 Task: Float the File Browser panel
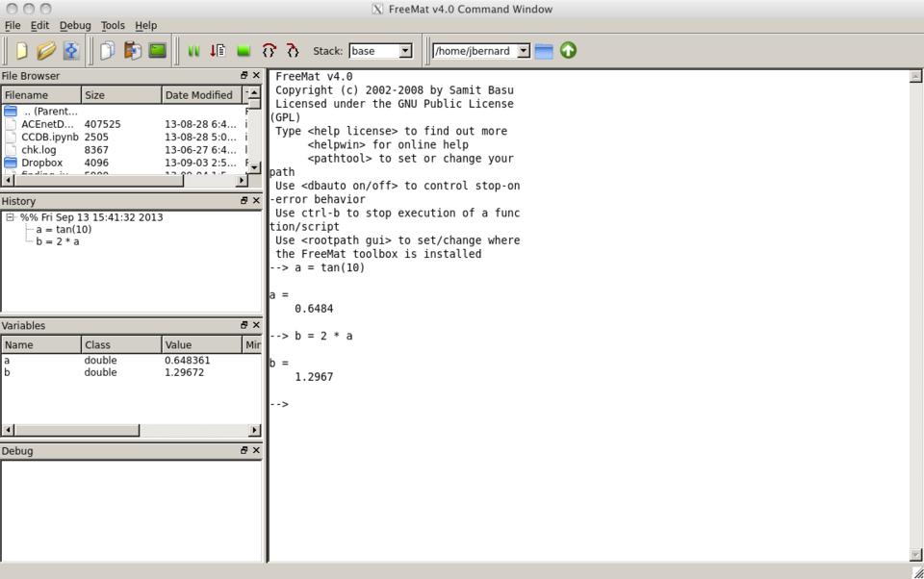click(244, 76)
